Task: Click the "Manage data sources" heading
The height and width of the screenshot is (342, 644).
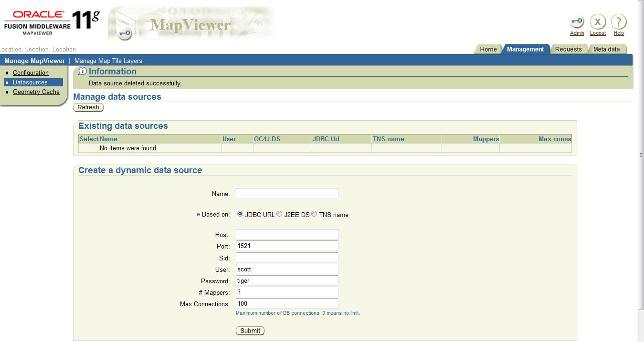Action: (117, 96)
